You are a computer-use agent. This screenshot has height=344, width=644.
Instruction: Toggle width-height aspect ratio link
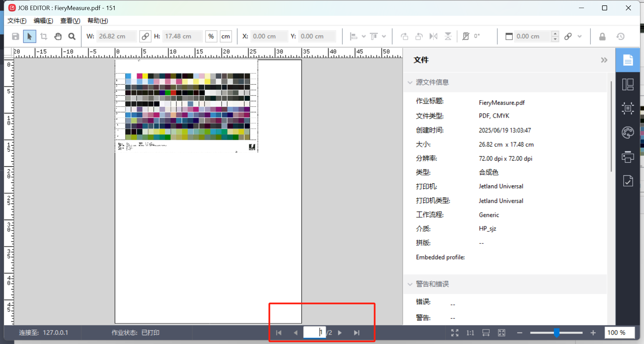[145, 36]
